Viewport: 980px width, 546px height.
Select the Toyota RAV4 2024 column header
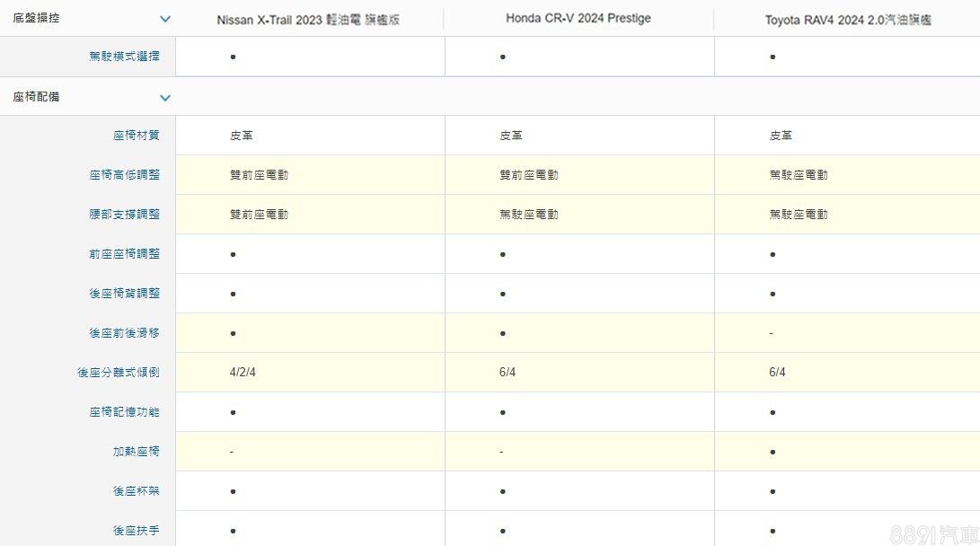(x=847, y=19)
